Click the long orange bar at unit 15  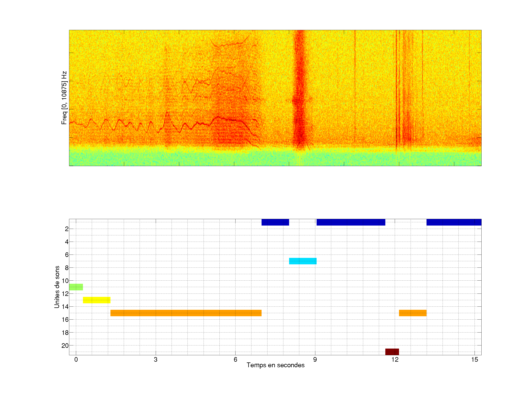pos(186,313)
